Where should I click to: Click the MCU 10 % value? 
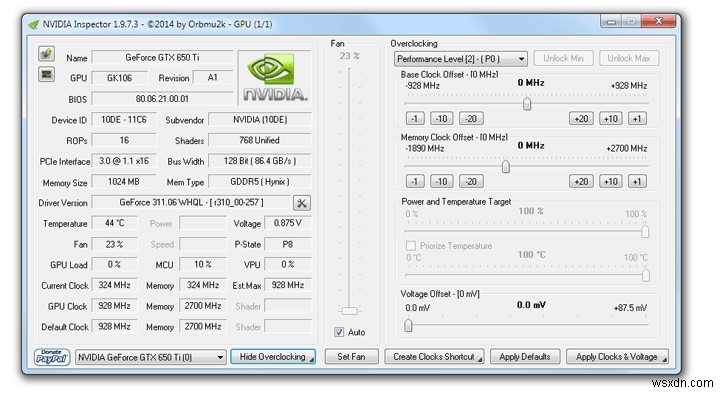(203, 264)
